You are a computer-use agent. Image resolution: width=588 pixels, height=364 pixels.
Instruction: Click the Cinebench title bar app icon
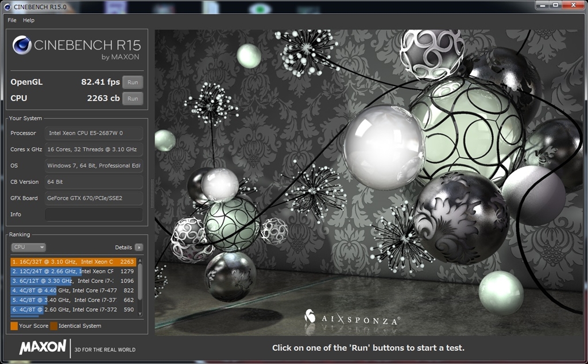click(x=7, y=7)
